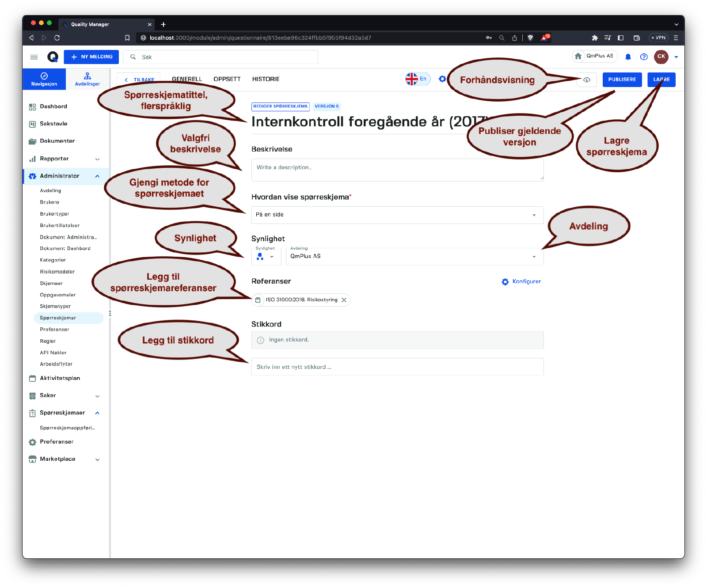Click the Konfigurer link
This screenshot has width=707, height=588.
point(522,281)
